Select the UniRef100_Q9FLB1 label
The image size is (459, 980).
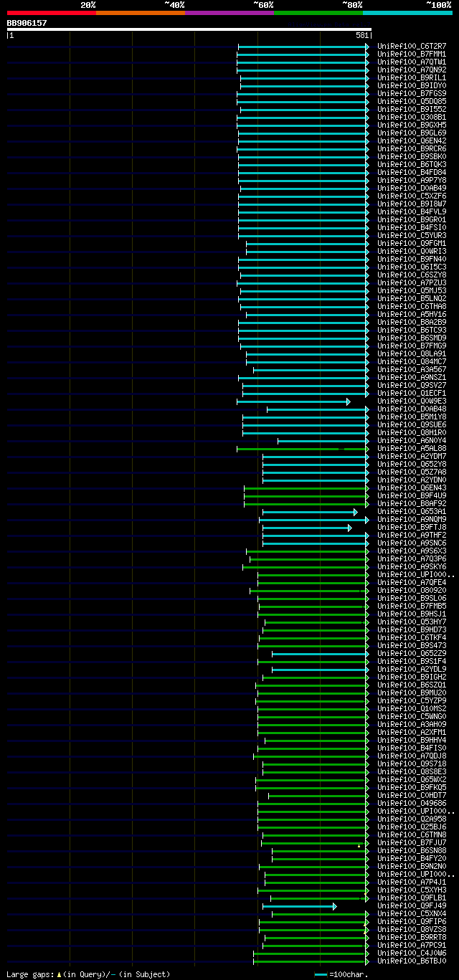tap(412, 898)
